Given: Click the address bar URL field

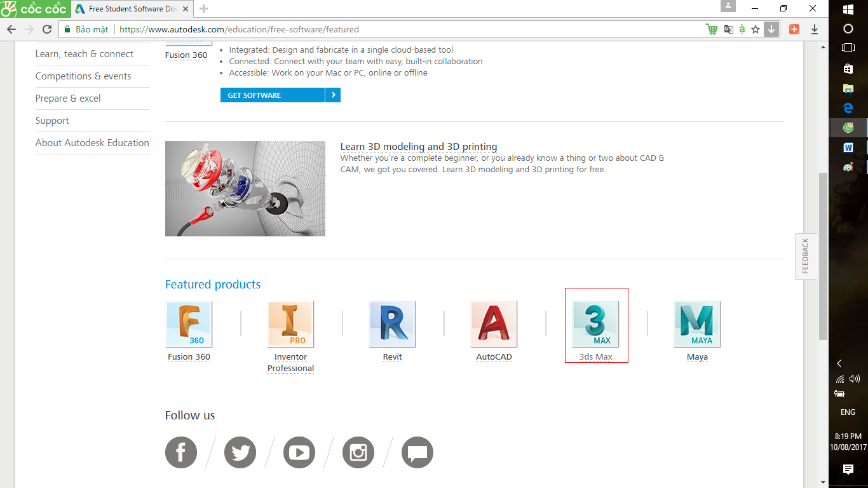Looking at the screenshot, I should point(407,29).
